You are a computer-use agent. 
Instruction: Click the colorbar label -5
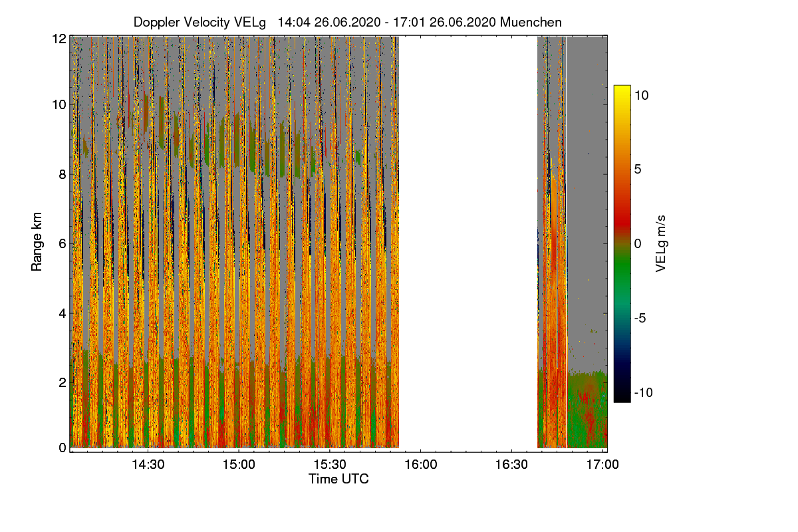[639, 318]
